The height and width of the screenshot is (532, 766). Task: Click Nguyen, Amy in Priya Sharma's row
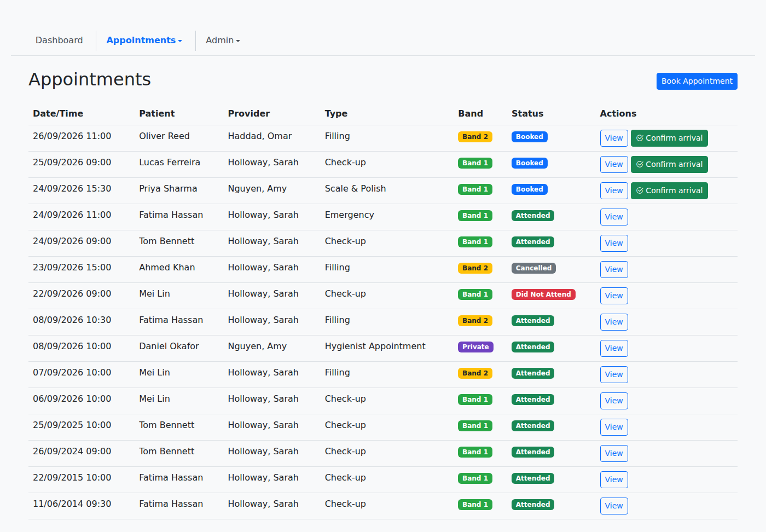click(257, 188)
